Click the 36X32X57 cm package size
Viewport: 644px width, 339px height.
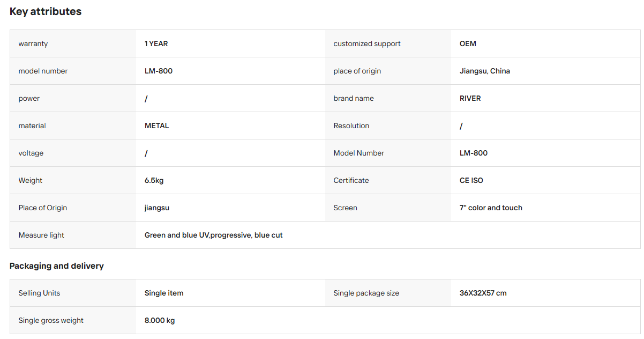pos(483,293)
